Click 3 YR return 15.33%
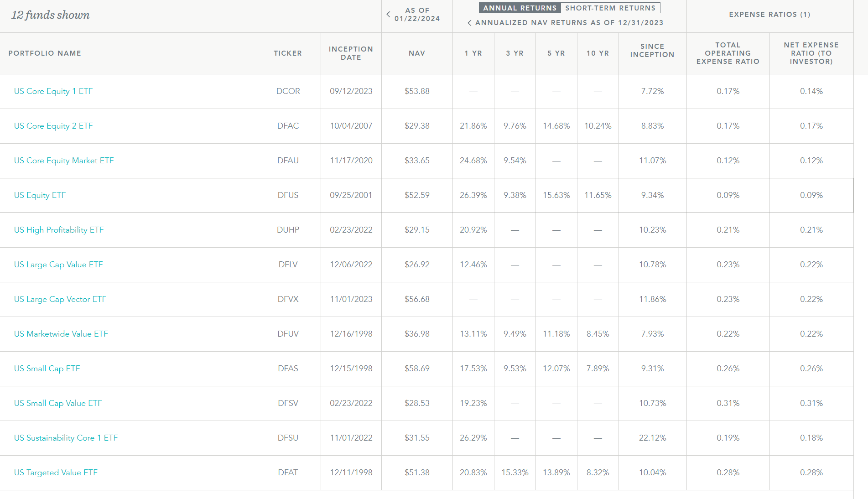Viewport: 868px width, 499px height. 515,473
